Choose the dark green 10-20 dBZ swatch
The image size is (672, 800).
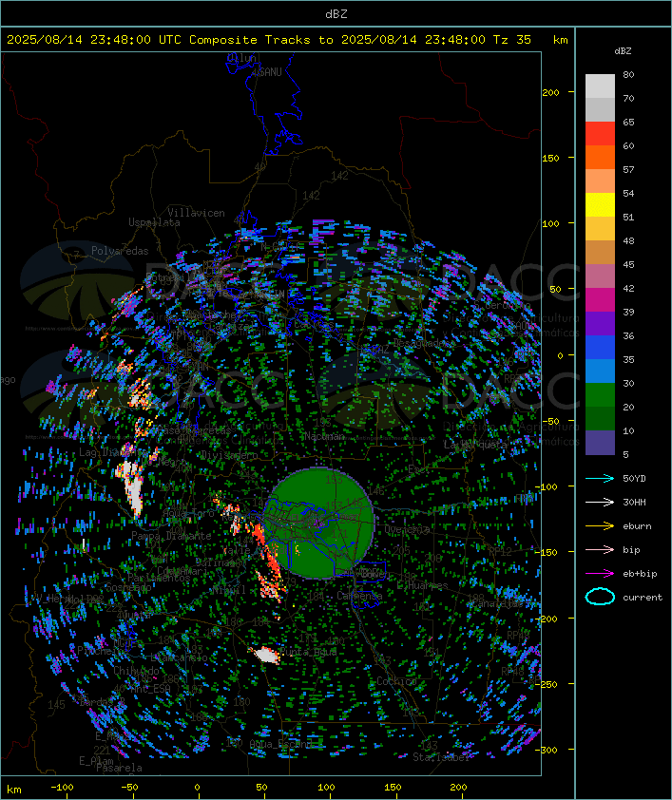[x=600, y=418]
